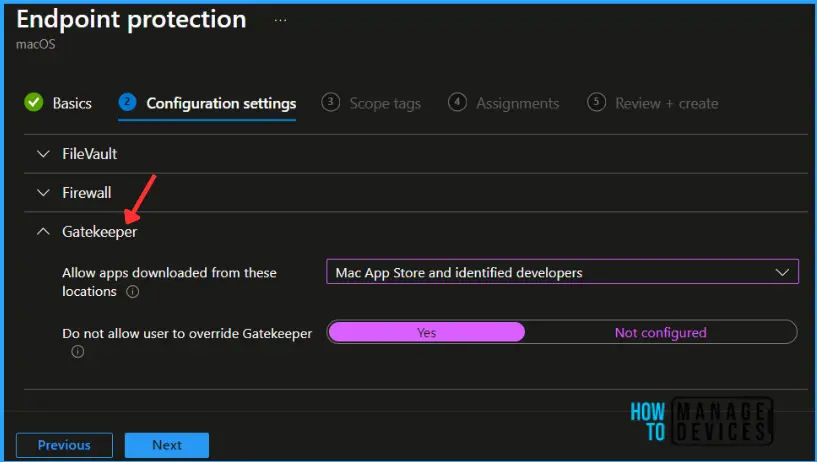Click the FileVault section label
Screen dimensions: 817x462
pos(90,154)
